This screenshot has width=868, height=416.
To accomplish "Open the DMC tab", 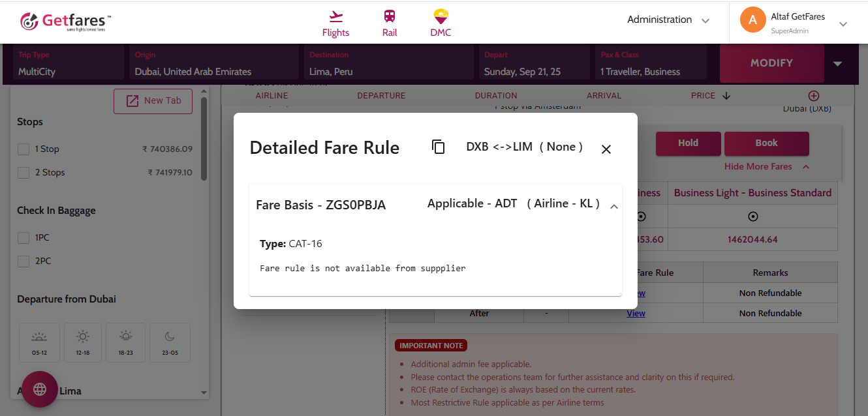I will point(441,23).
